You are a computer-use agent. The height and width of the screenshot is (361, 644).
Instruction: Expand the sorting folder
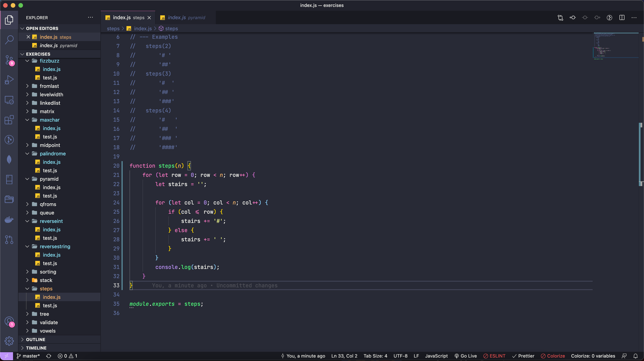click(59, 272)
